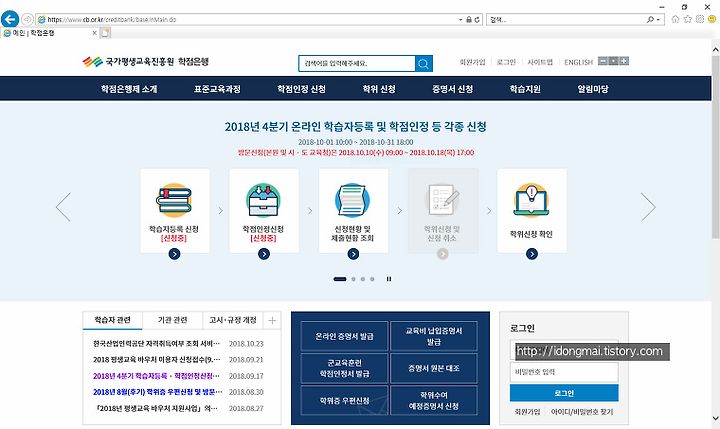Click arrow button under 학위신청 확인
The image size is (720, 429).
click(532, 254)
